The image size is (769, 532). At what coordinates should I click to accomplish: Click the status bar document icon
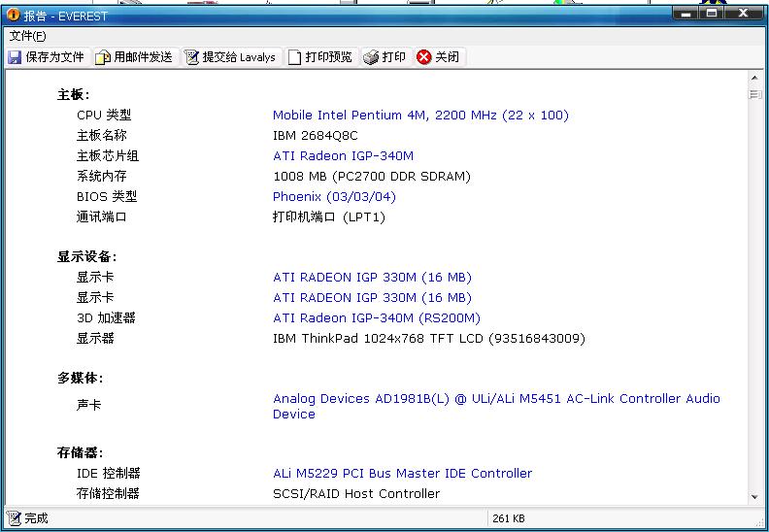(x=15, y=518)
